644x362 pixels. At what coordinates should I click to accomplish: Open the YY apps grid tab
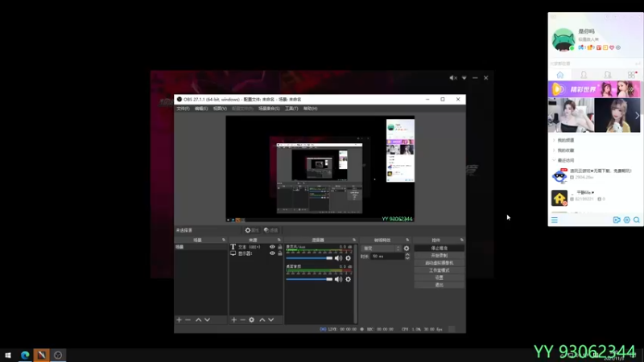click(632, 75)
